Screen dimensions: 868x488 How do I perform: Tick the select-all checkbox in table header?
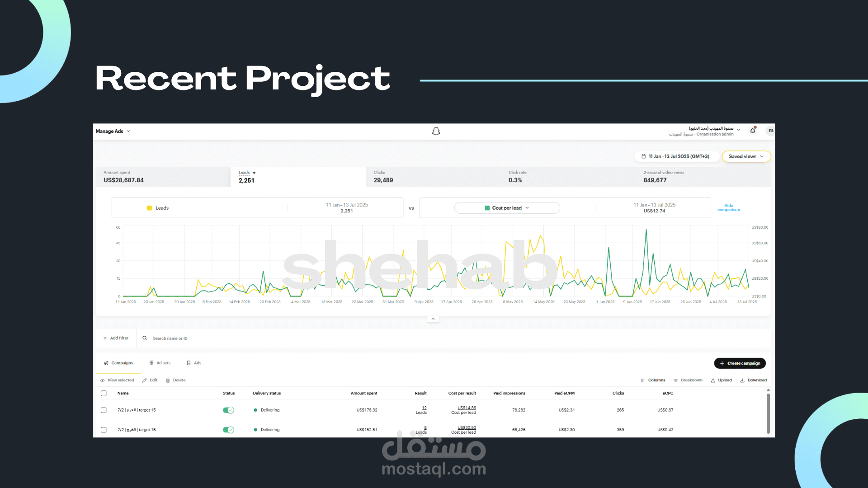[104, 393]
